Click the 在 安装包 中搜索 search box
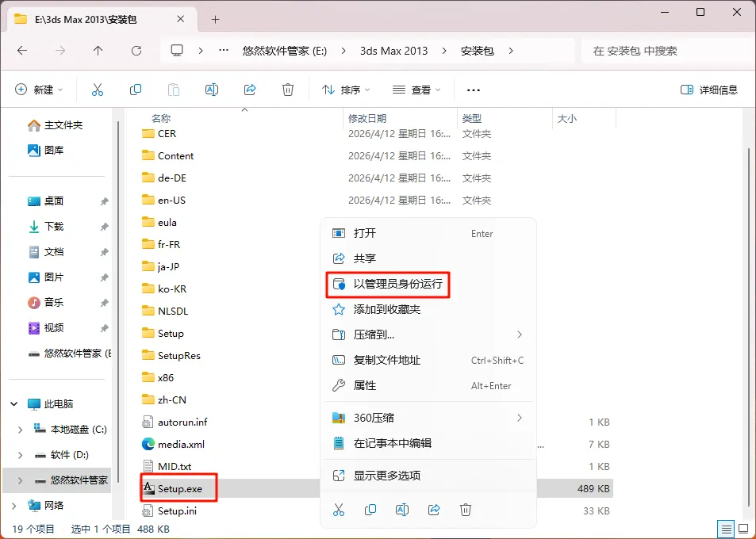 tap(668, 51)
